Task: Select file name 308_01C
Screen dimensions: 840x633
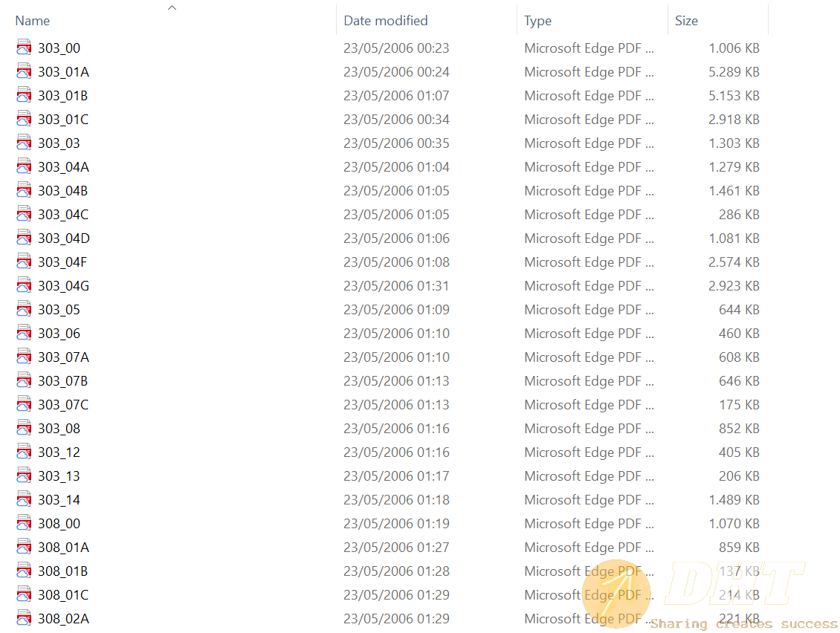Action: pos(63,595)
